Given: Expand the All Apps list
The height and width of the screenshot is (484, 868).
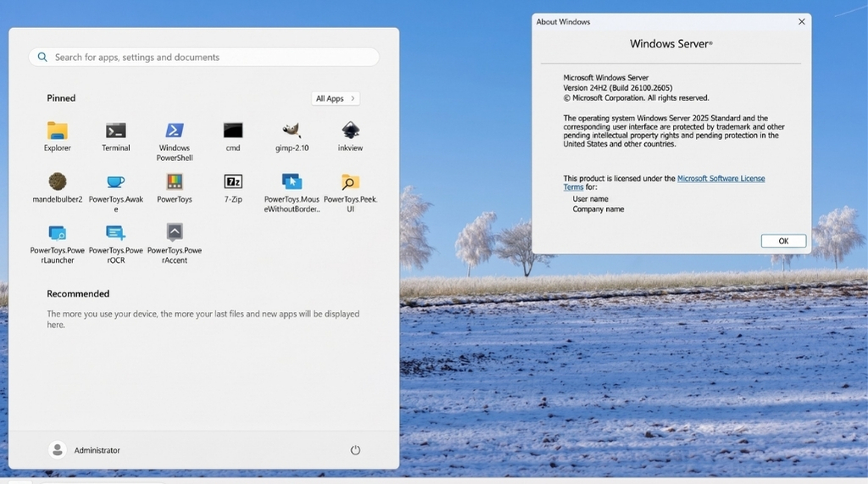Looking at the screenshot, I should pyautogui.click(x=336, y=98).
